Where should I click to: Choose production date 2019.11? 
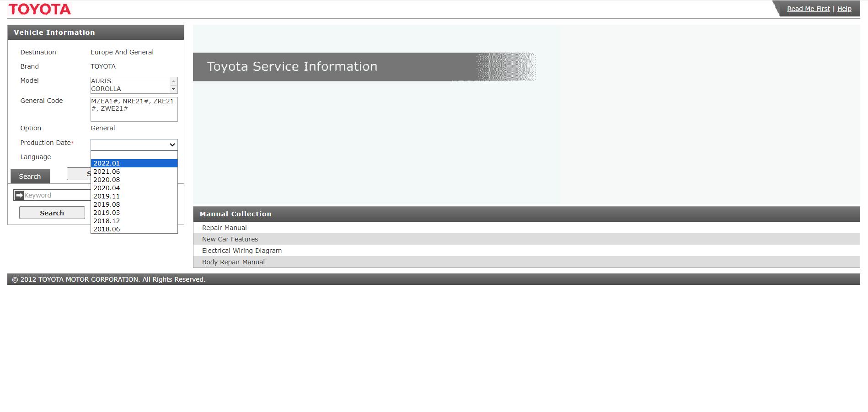coord(134,196)
